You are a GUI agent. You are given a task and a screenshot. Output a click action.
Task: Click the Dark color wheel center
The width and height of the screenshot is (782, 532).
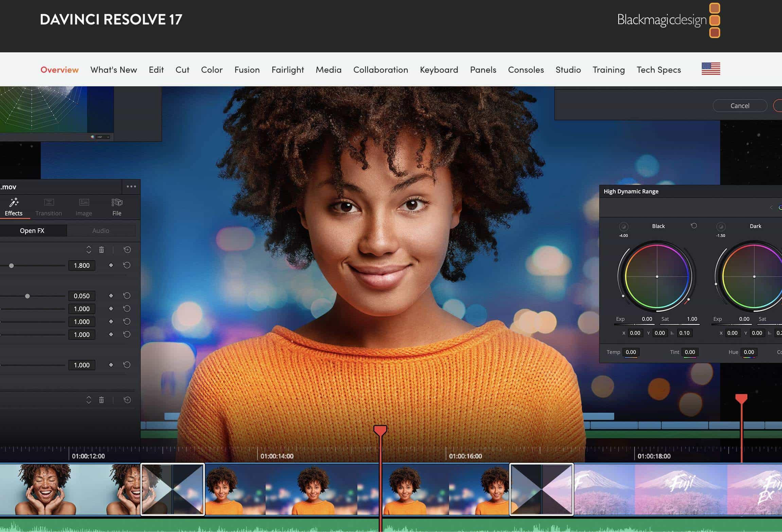tap(754, 277)
